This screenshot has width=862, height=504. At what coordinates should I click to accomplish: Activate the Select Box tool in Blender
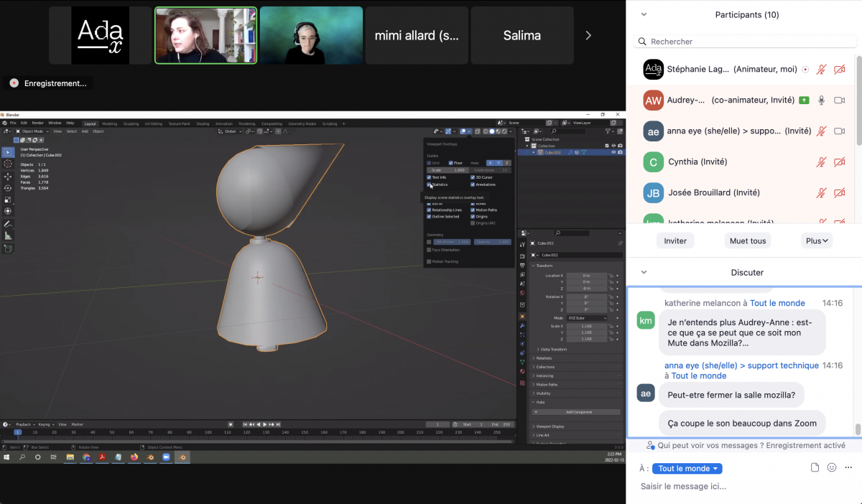click(8, 152)
